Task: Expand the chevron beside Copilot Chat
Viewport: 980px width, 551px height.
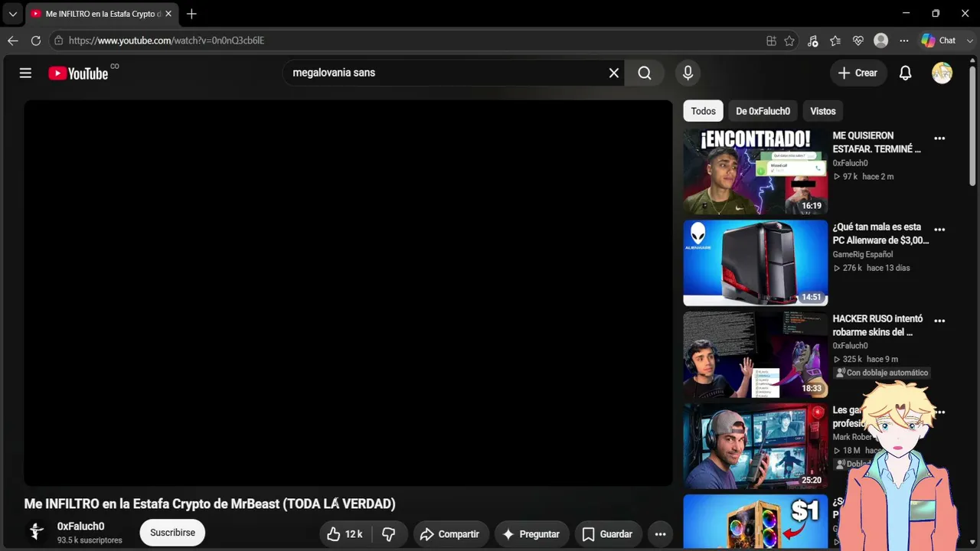Action: (x=970, y=41)
